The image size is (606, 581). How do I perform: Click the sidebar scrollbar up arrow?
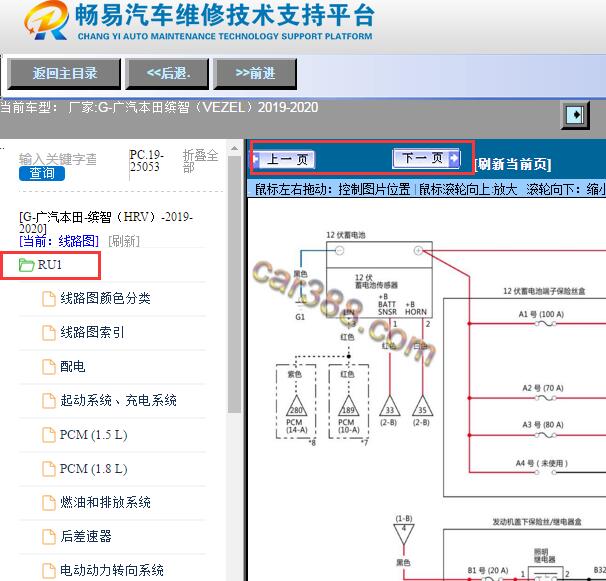coord(234,148)
